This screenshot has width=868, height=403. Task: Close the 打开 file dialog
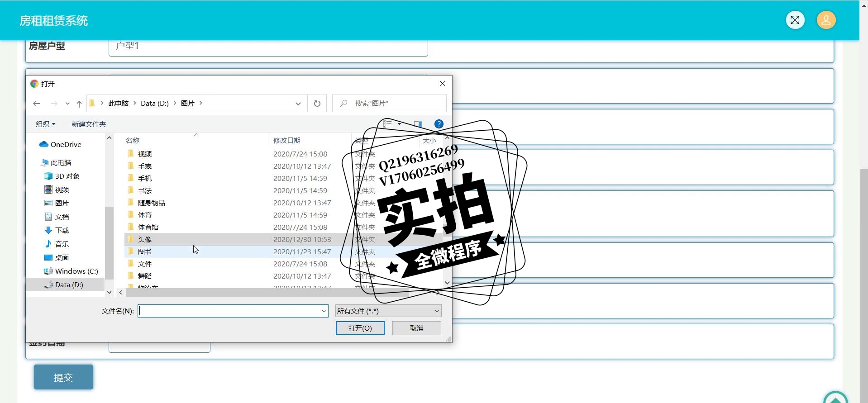[x=443, y=84]
